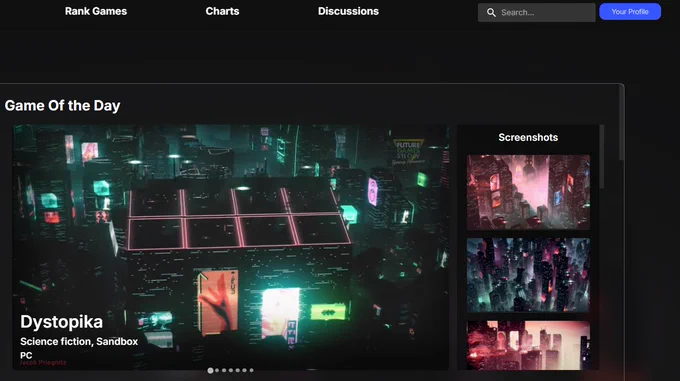Select the third carousel dot
This screenshot has height=381, width=680.
224,370
